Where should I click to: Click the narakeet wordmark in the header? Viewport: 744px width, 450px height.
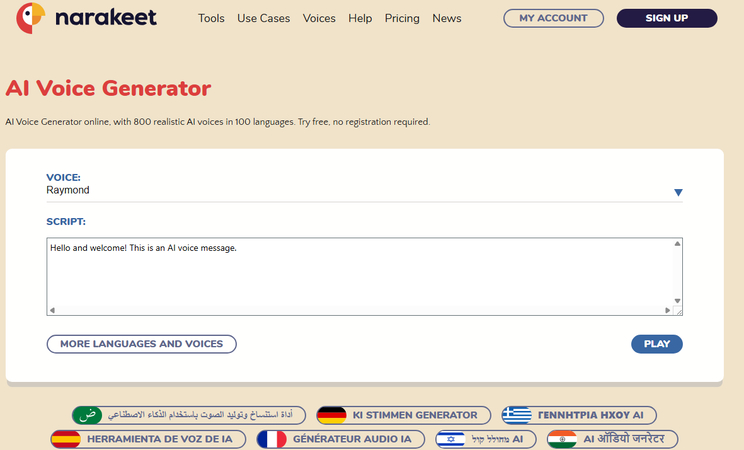[x=106, y=18]
